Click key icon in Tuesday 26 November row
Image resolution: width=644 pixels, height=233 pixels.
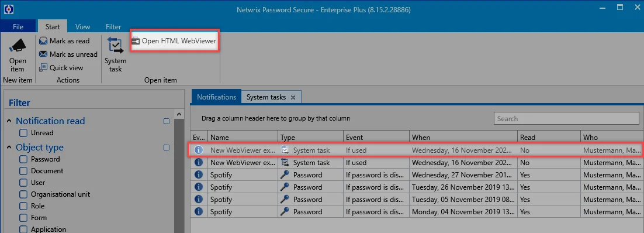click(285, 187)
